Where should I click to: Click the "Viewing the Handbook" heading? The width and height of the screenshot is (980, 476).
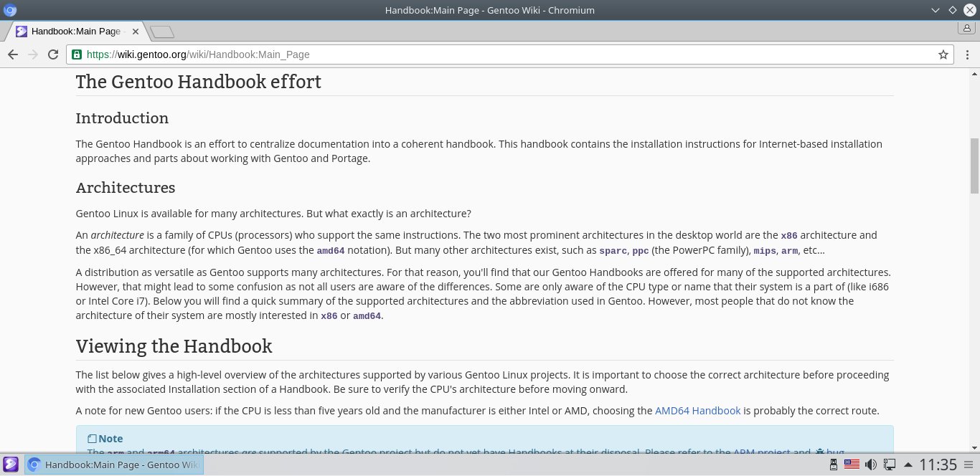pyautogui.click(x=174, y=346)
